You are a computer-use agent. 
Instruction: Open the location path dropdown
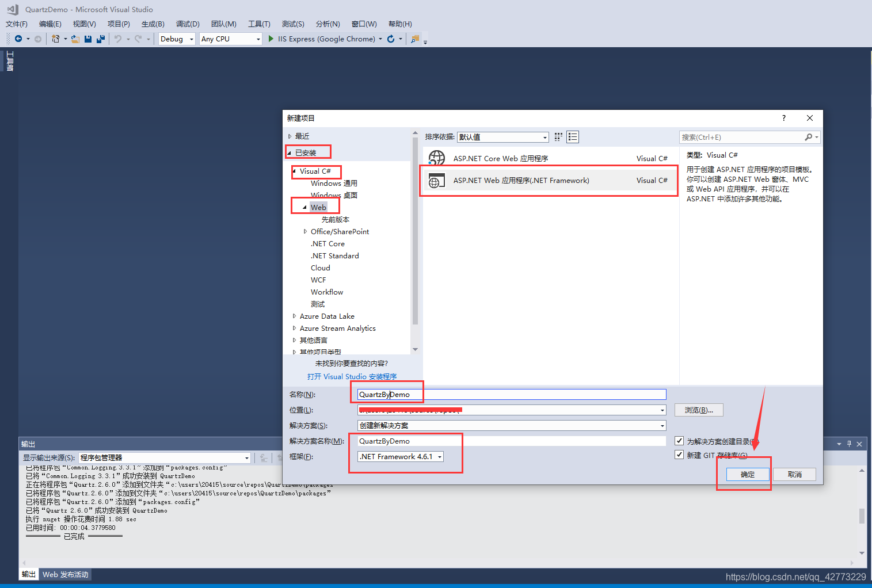662,410
